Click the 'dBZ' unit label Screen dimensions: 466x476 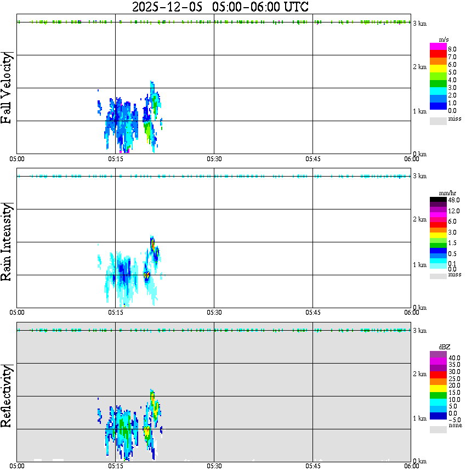point(445,347)
